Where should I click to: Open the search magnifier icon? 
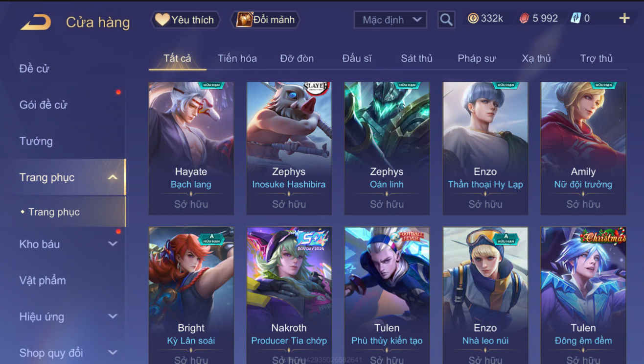(x=446, y=20)
